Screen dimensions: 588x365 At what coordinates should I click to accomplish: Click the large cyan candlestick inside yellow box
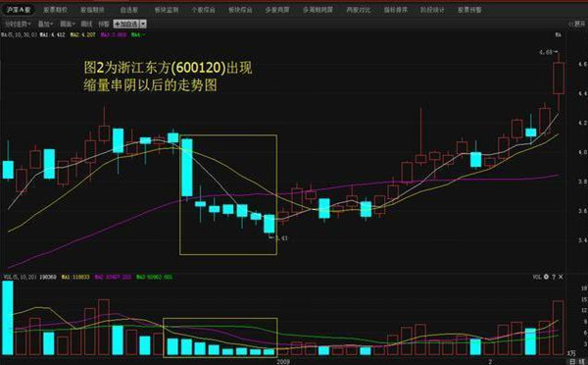click(187, 168)
